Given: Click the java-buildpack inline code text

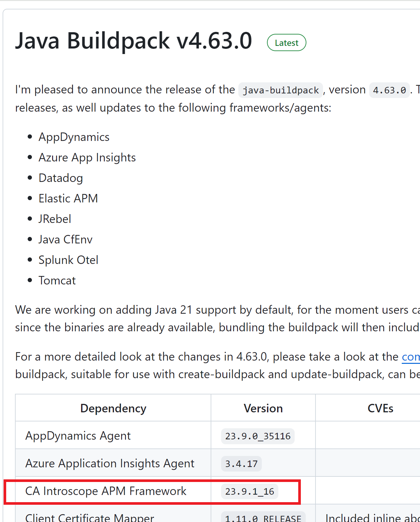Looking at the screenshot, I should tap(281, 90).
